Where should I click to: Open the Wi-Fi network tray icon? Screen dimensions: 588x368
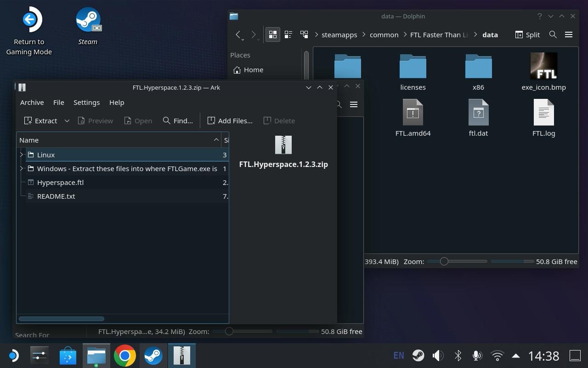[x=497, y=356]
